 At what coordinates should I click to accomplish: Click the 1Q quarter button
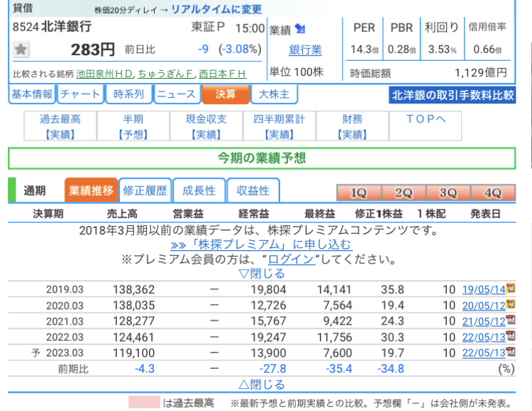359,193
